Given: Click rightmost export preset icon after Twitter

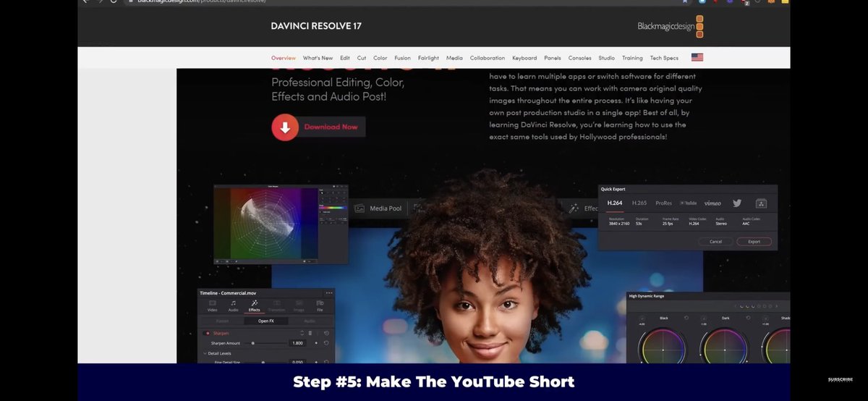Looking at the screenshot, I should tap(761, 203).
